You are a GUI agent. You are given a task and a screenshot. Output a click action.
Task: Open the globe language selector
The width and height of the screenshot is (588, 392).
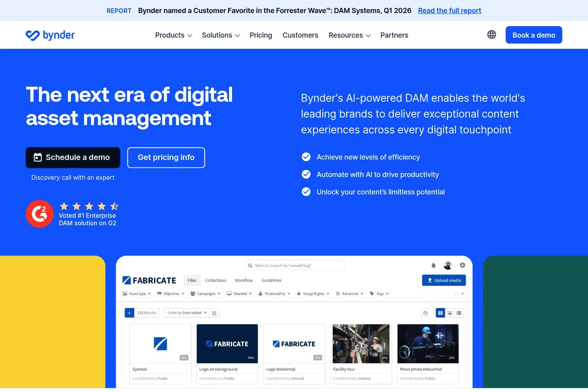coord(491,35)
